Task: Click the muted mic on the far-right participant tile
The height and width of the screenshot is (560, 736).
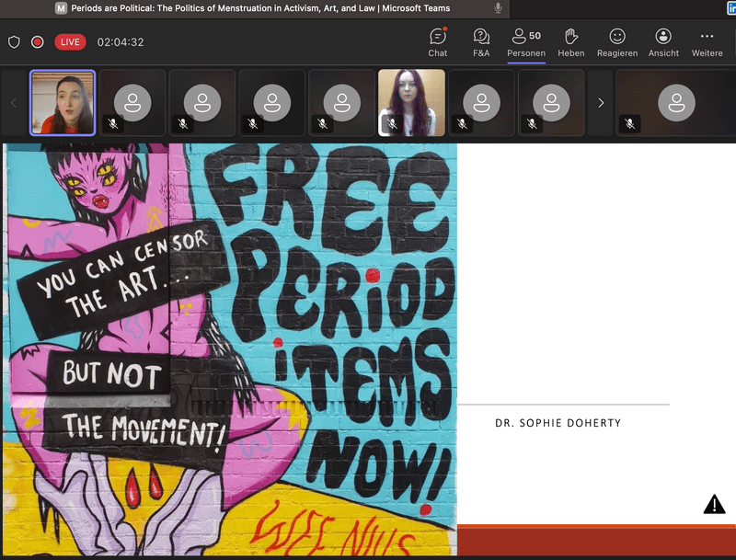Action: 629,123
